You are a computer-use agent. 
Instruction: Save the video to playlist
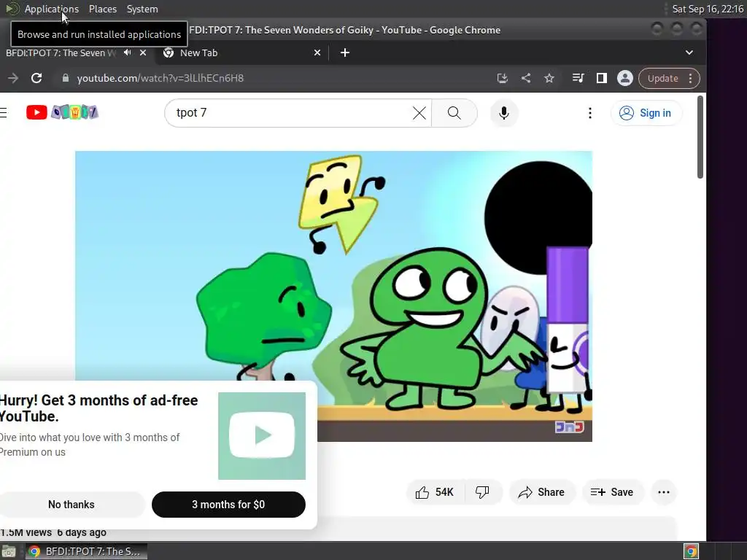tap(613, 492)
